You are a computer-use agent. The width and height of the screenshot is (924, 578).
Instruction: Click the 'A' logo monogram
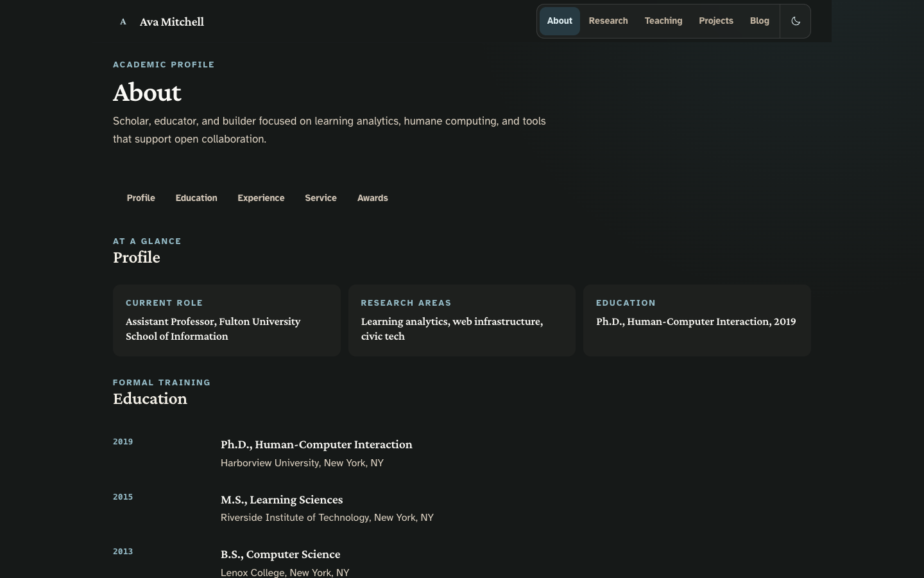123,22
